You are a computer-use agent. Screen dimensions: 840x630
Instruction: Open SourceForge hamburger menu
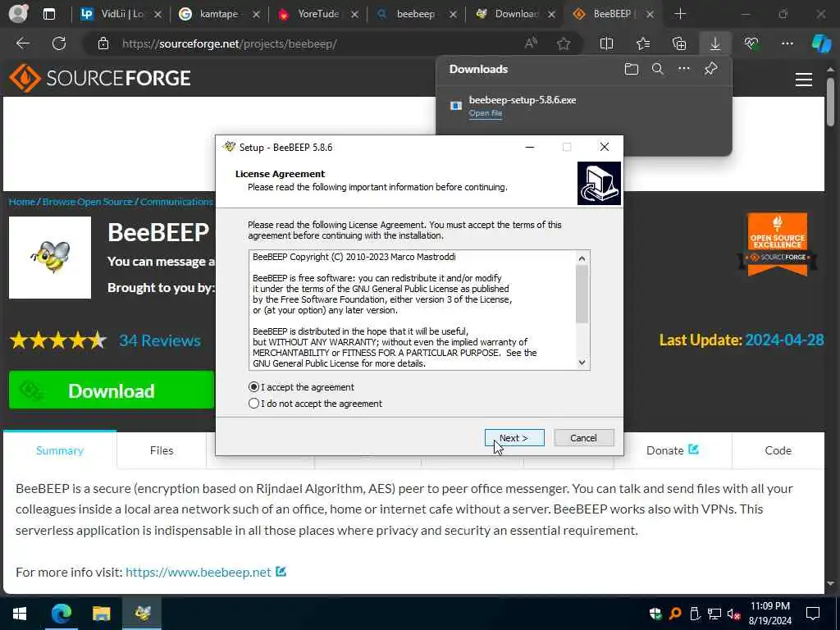(x=804, y=80)
